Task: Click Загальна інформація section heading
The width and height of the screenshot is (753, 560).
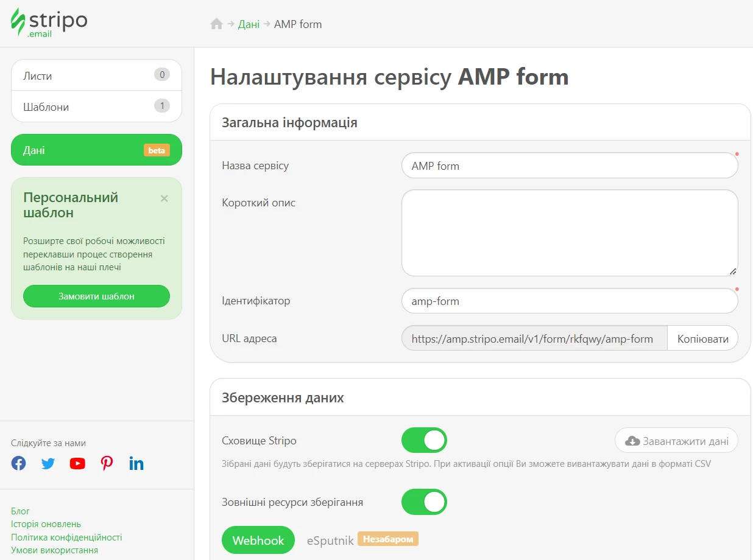Action: (289, 122)
